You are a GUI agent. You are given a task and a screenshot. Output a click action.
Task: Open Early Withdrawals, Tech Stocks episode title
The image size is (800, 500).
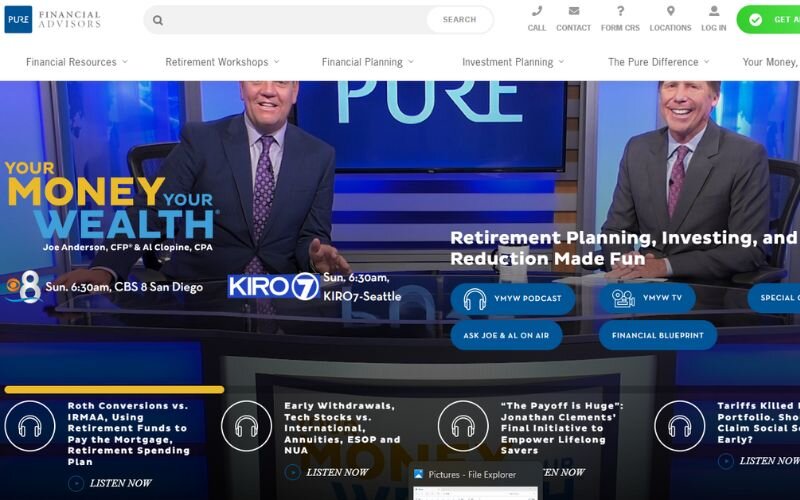click(x=342, y=428)
